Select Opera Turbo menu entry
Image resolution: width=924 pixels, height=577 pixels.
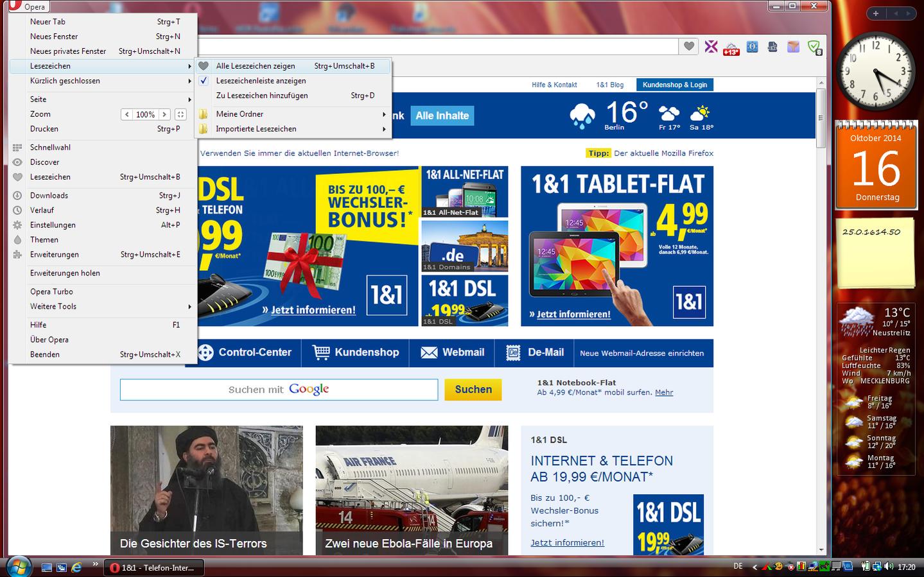(x=103, y=291)
